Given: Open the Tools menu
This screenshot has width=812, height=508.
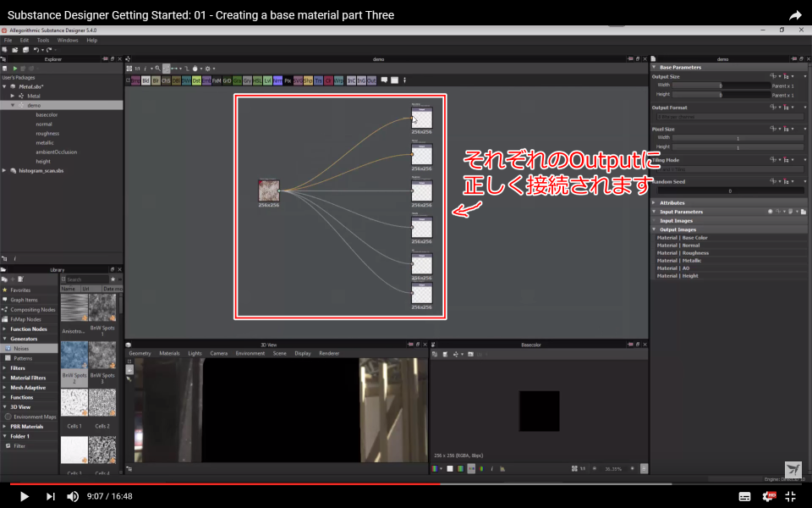Looking at the screenshot, I should (x=43, y=40).
